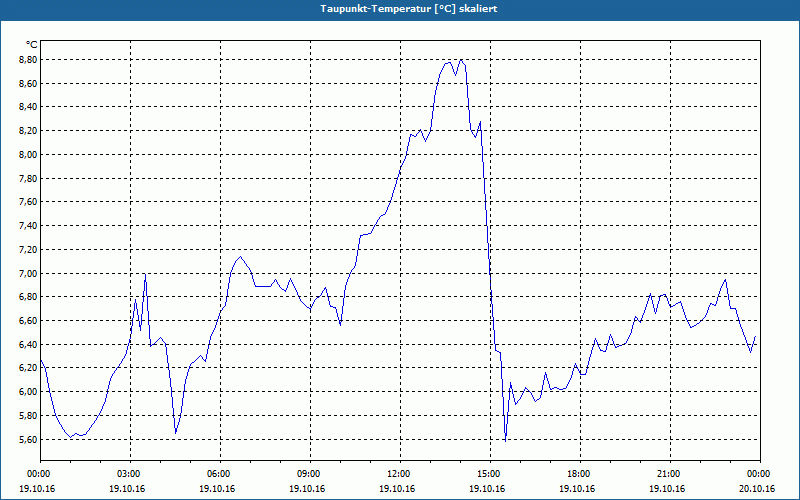
Task: Click the 7,60 y-axis label
Action: pyautogui.click(x=29, y=202)
